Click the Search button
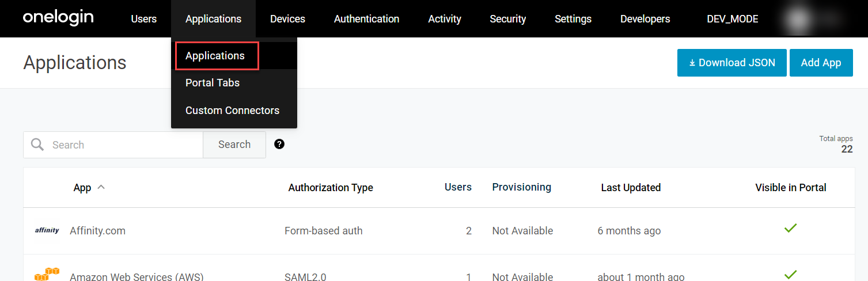Image resolution: width=868 pixels, height=281 pixels. click(234, 145)
